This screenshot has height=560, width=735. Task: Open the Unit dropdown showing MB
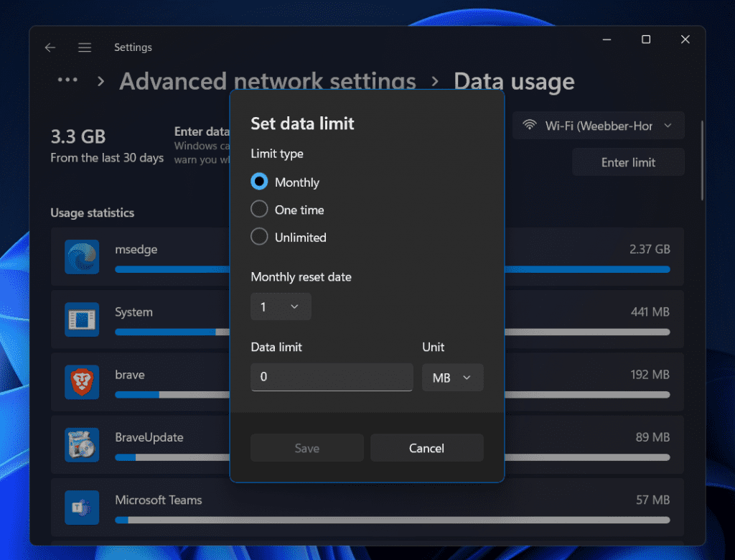pos(452,378)
